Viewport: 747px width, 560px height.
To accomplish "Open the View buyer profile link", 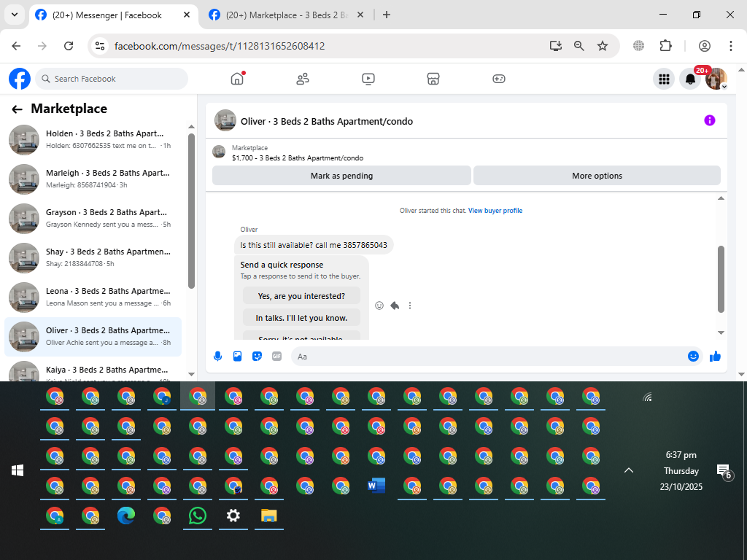I will tap(495, 211).
